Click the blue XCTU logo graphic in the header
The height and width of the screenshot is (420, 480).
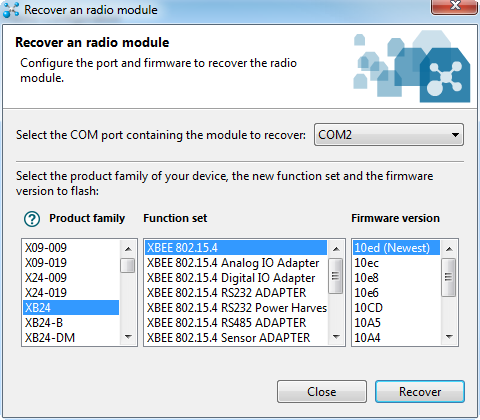tap(412, 66)
